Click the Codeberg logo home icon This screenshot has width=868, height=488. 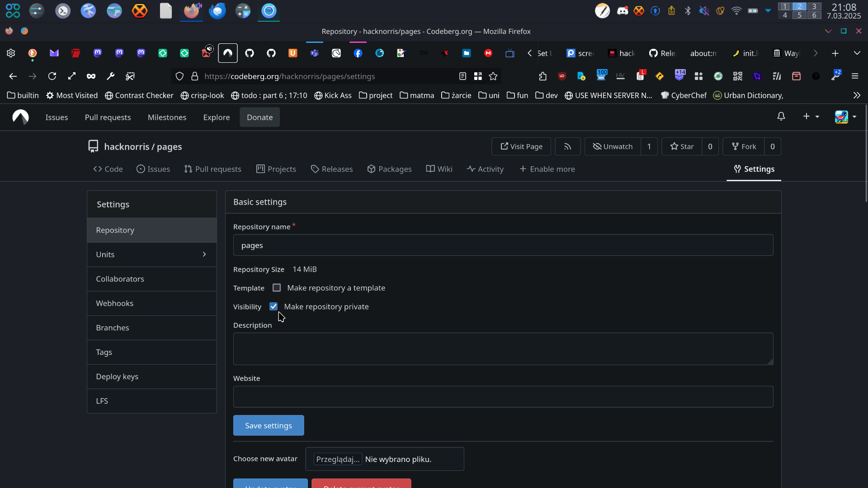pyautogui.click(x=20, y=117)
